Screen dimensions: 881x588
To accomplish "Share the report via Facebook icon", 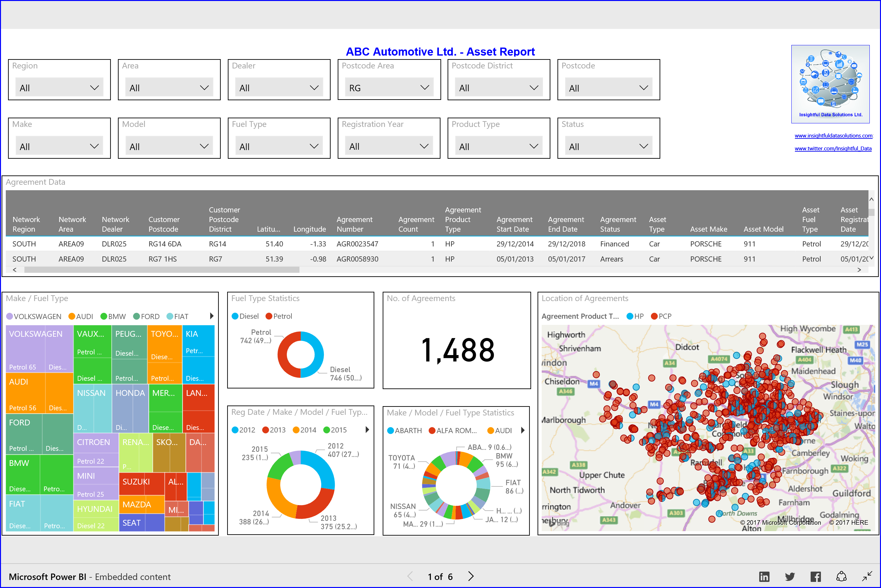I will pyautogui.click(x=816, y=576).
